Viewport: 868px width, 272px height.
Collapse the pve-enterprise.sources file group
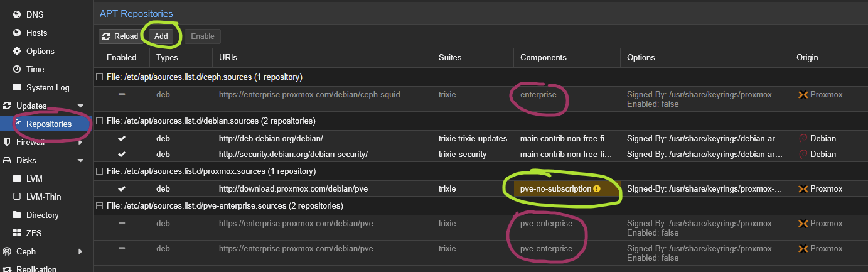(x=99, y=205)
